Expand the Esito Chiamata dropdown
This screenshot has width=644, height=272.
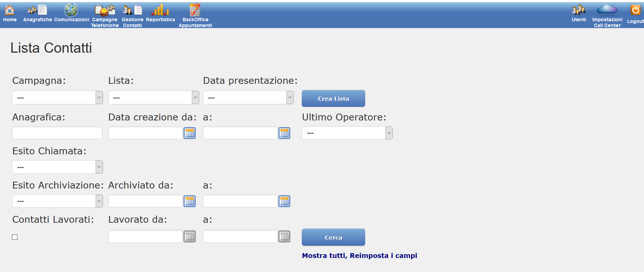58,167
